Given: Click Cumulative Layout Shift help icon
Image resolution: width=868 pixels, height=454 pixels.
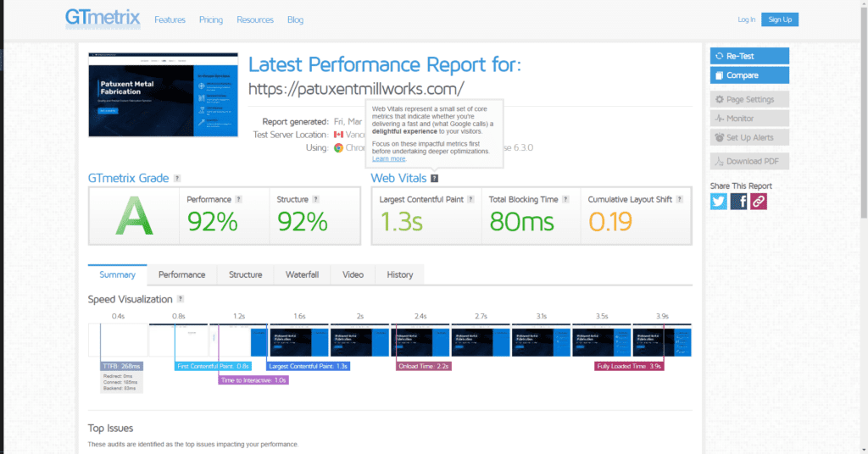Looking at the screenshot, I should (679, 199).
